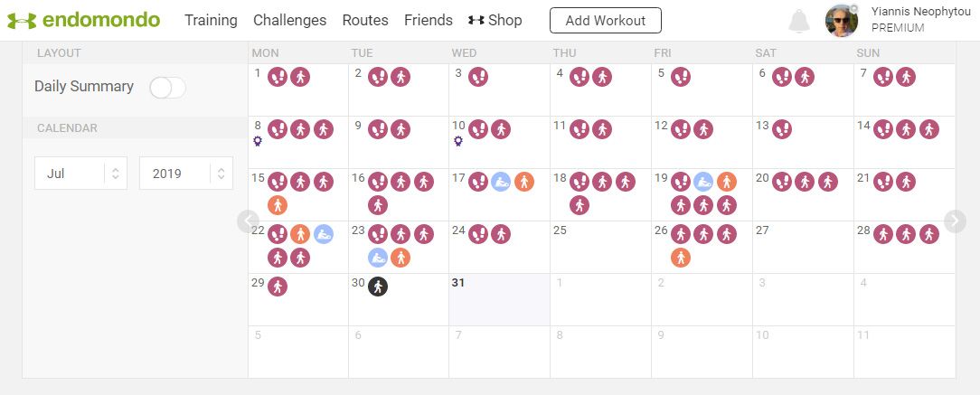Click the achievement badge on July 10

458,141
